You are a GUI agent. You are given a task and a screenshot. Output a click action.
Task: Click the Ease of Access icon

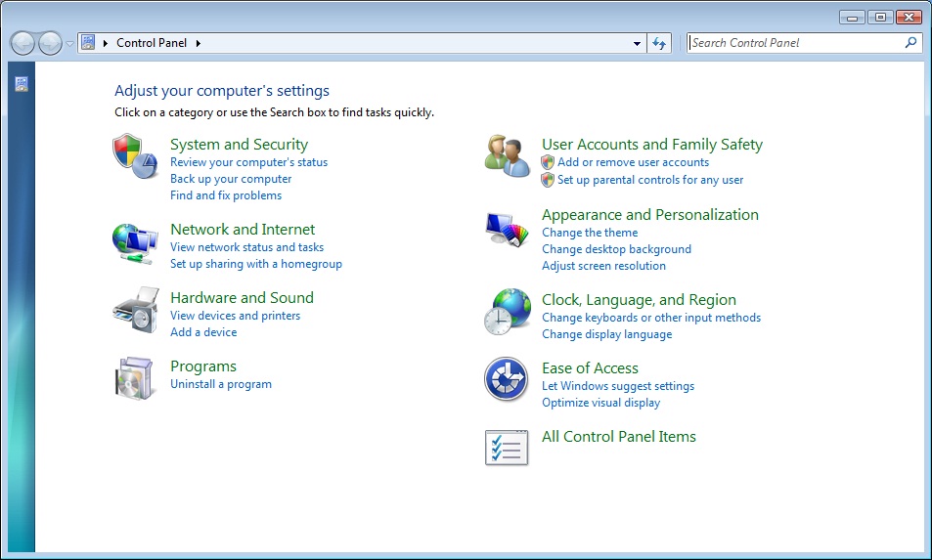pyautogui.click(x=506, y=379)
